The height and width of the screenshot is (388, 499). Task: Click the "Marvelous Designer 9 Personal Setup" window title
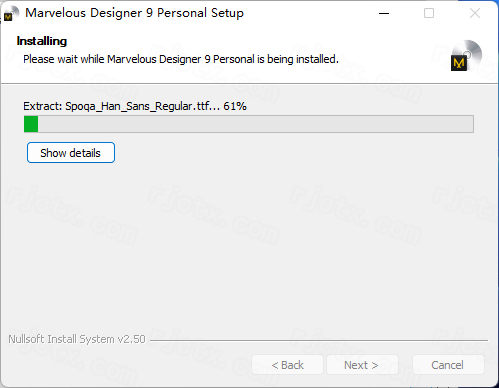[x=135, y=13]
